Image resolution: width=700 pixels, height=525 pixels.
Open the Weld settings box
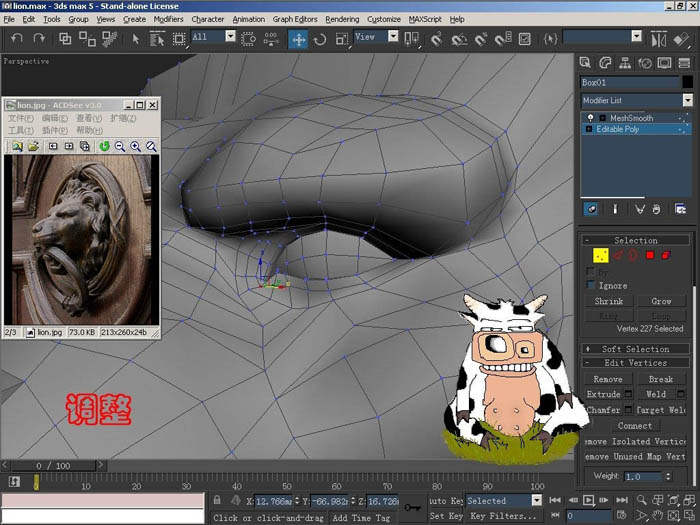click(681, 394)
